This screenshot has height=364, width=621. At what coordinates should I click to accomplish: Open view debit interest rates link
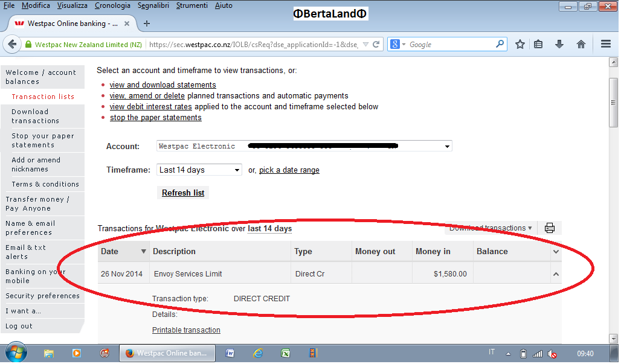click(x=150, y=106)
